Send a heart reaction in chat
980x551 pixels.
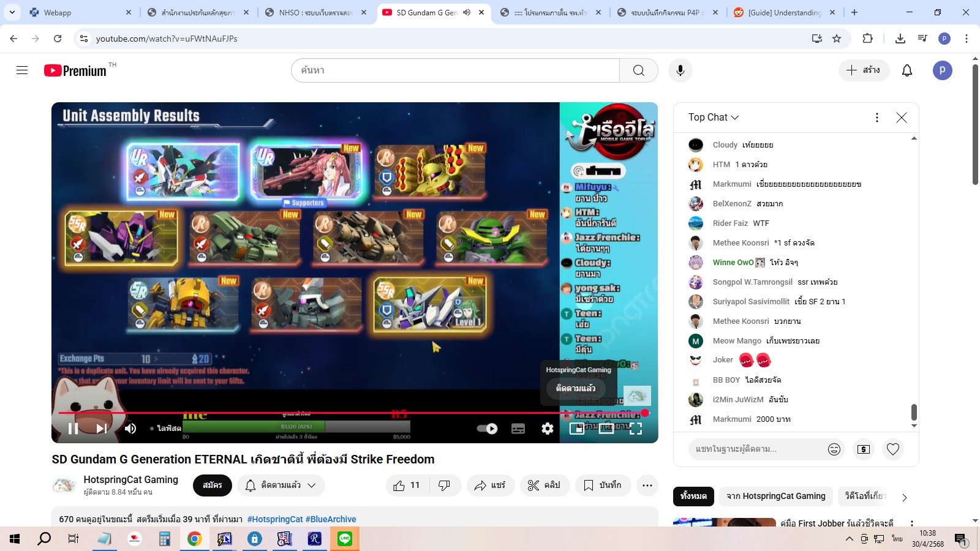[893, 449]
